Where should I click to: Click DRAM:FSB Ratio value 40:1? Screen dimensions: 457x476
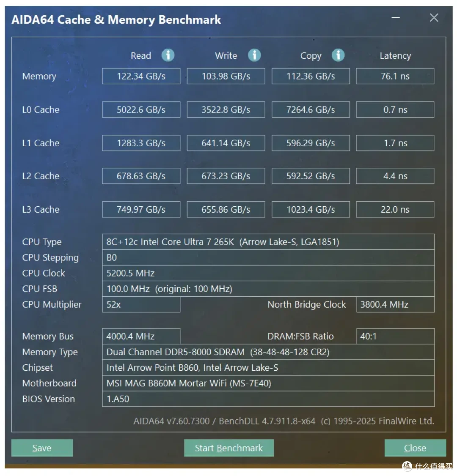(x=395, y=336)
